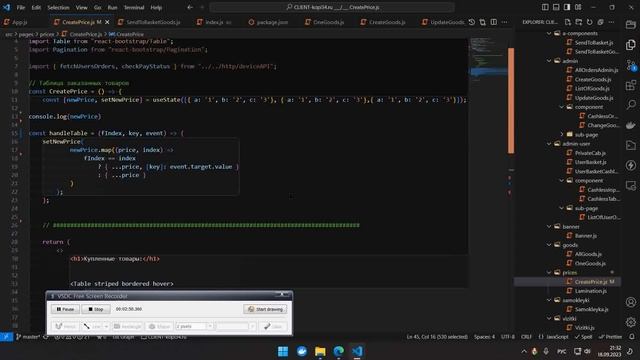Image resolution: width=640 pixels, height=360 pixels.
Task: Collapse all folders in Explorer
Action: [600, 22]
